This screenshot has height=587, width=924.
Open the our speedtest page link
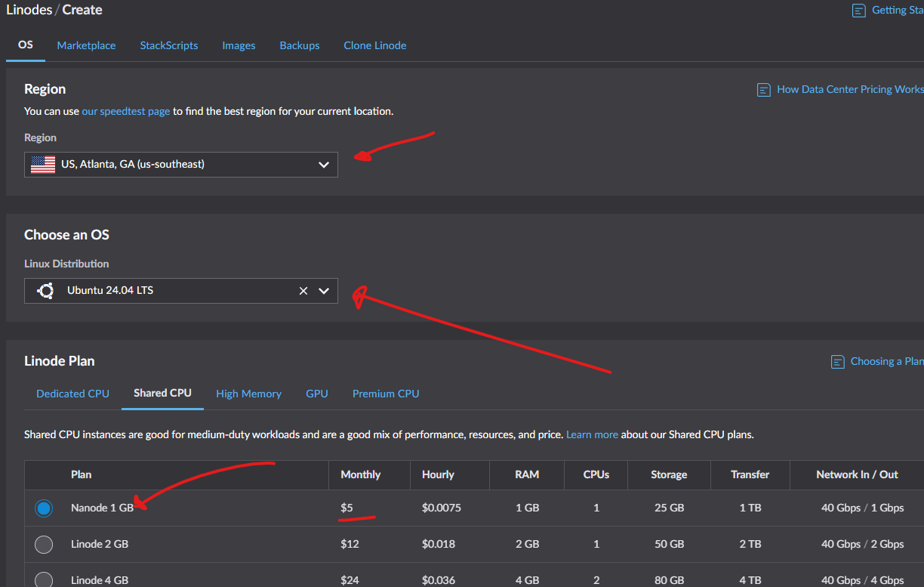pyautogui.click(x=126, y=111)
